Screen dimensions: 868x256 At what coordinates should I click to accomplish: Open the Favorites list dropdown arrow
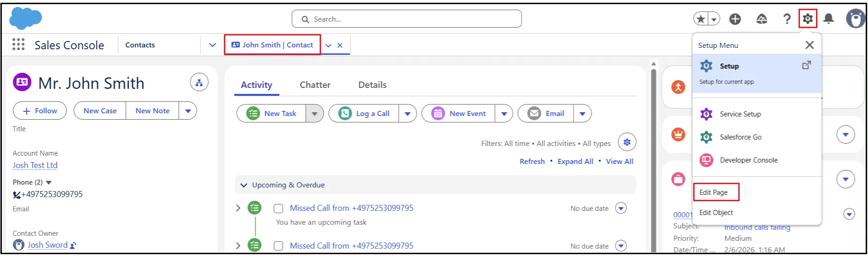click(714, 19)
